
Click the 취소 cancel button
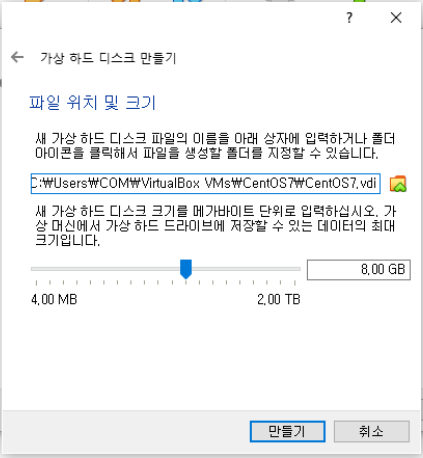[x=371, y=431]
